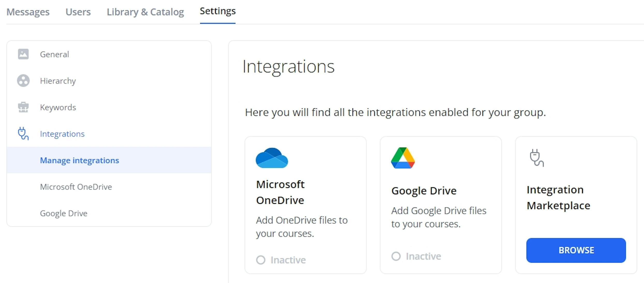The height and width of the screenshot is (283, 644).
Task: Open Hierarchy settings label
Action: [x=58, y=81]
